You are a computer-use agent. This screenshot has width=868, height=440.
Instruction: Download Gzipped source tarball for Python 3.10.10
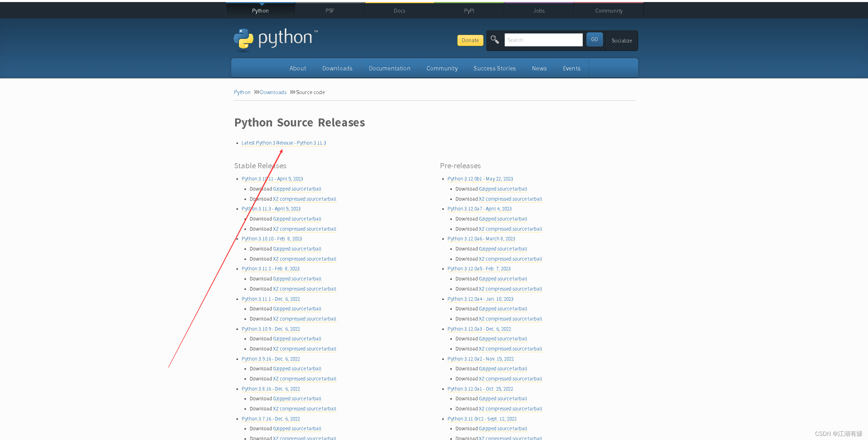click(297, 249)
